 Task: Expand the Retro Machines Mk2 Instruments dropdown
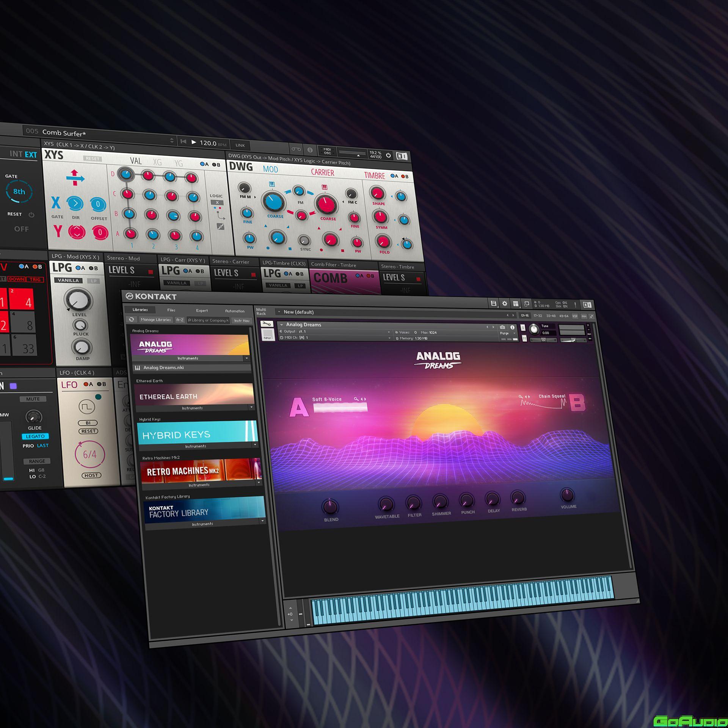pos(259,483)
